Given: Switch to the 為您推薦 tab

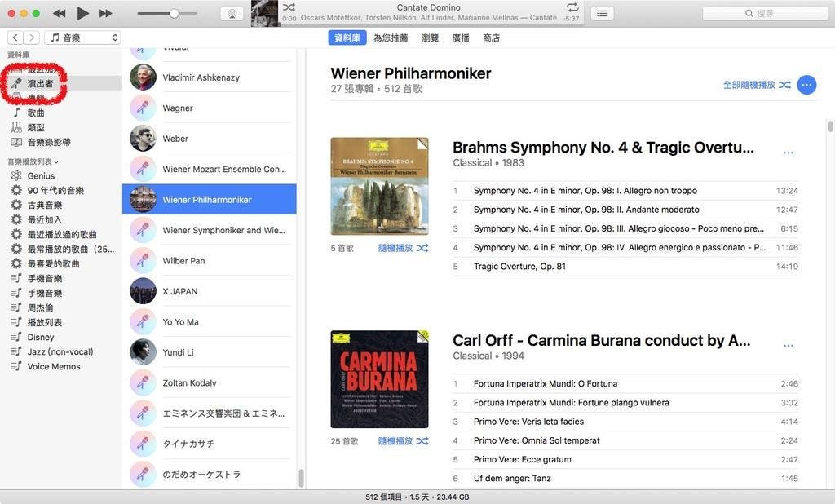Looking at the screenshot, I should pyautogui.click(x=391, y=38).
